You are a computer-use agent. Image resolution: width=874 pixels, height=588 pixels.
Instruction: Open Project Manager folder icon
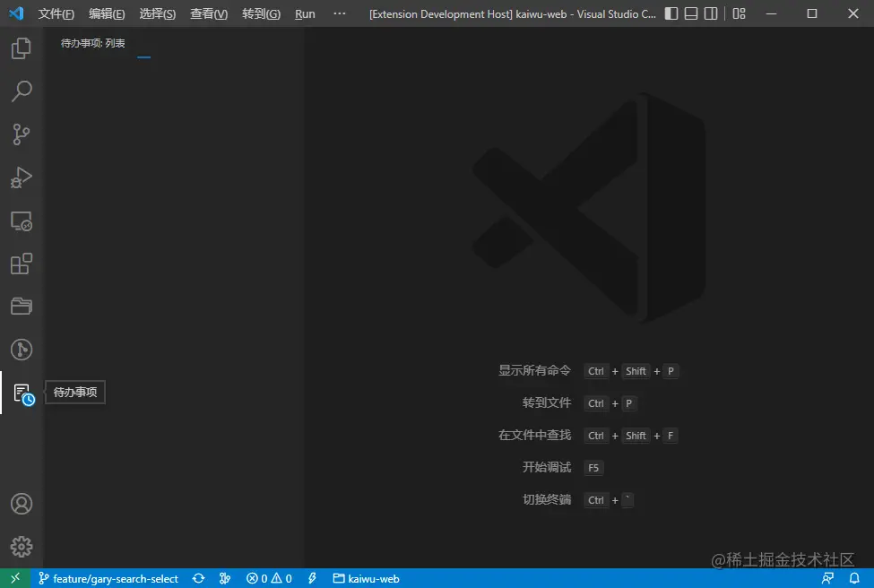(x=22, y=306)
